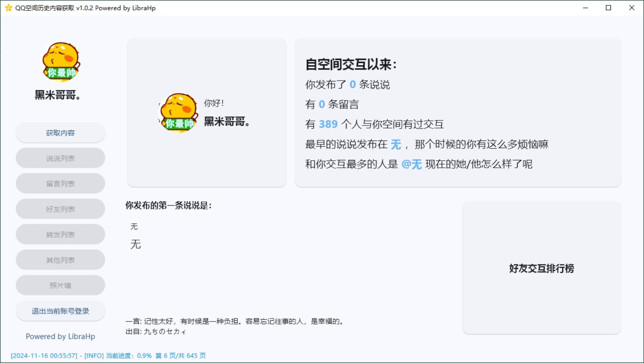The width and height of the screenshot is (644, 363).
Task: Click the 好友交互排行榜 panel
Action: (541, 269)
